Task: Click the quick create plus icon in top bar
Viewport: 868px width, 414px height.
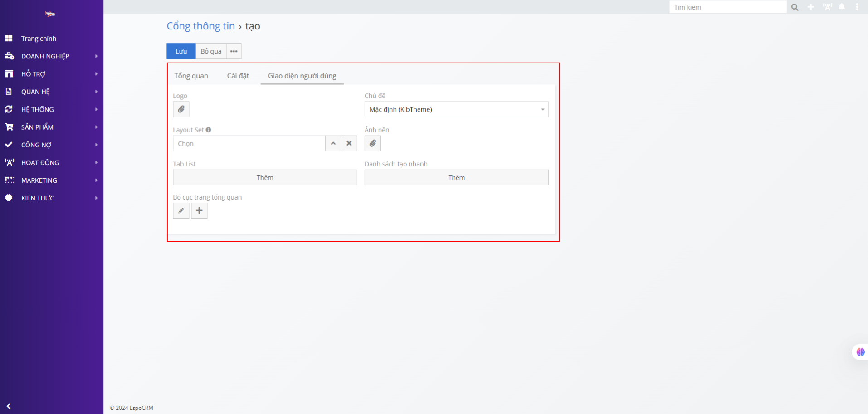Action: 811,7
